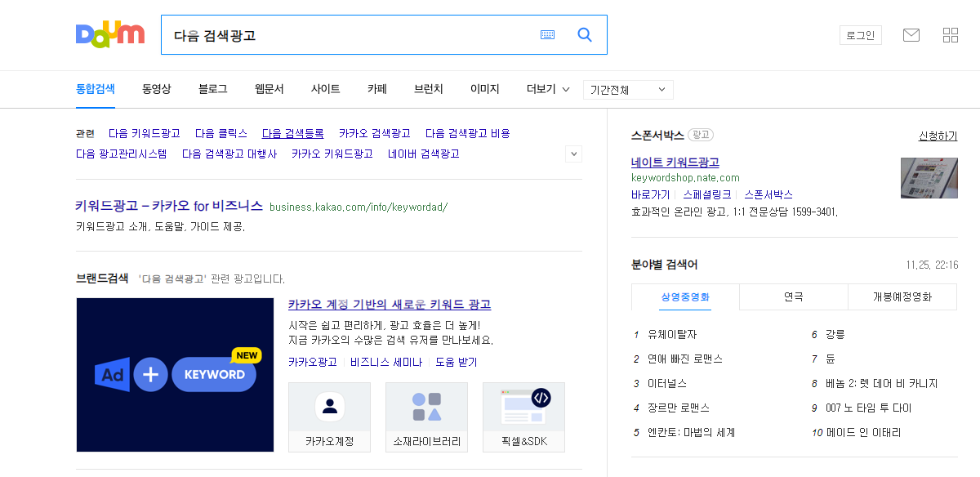The width and height of the screenshot is (980, 477).
Task: Select the 연극 tab
Action: click(794, 297)
